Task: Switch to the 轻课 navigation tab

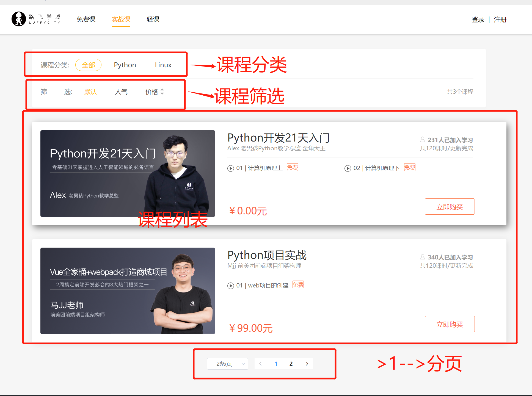Action: pos(153,19)
